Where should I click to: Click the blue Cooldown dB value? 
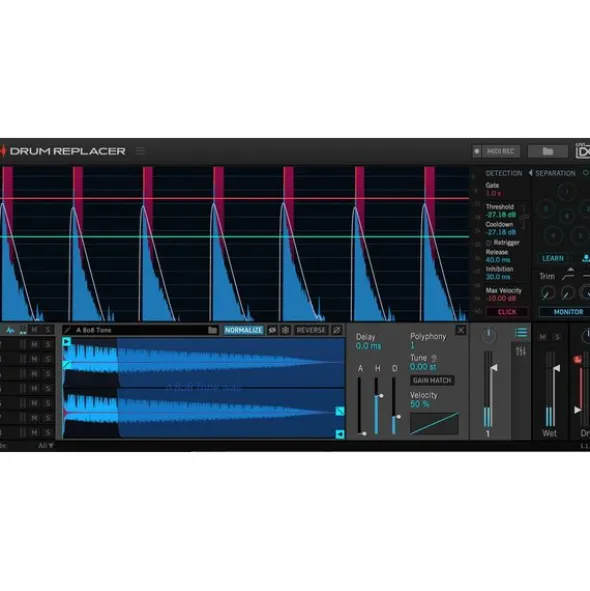tap(501, 232)
